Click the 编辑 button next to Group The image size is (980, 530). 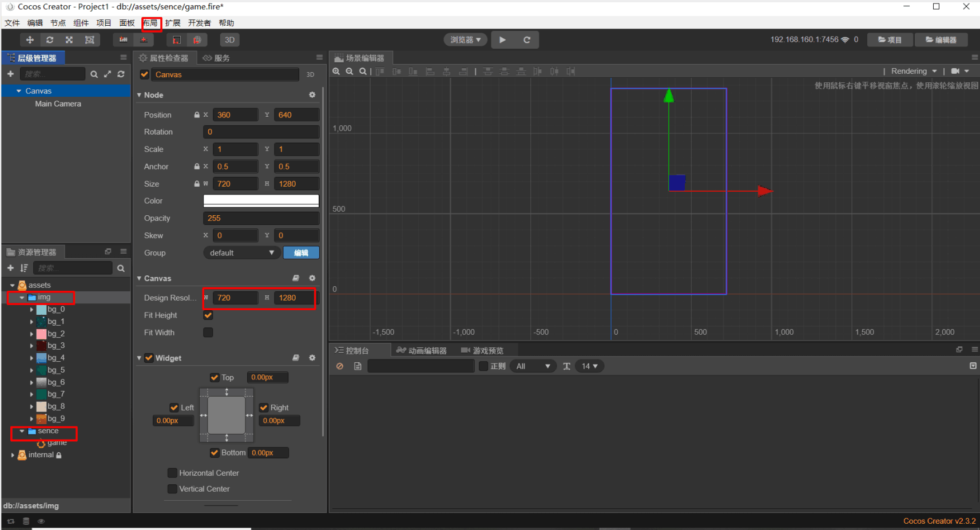click(301, 252)
